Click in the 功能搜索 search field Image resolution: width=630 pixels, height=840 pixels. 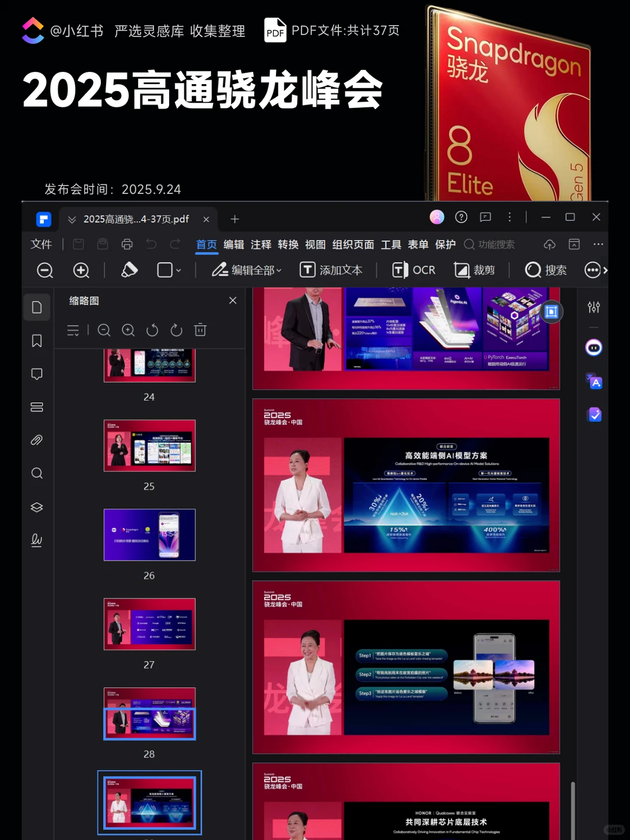point(489,245)
